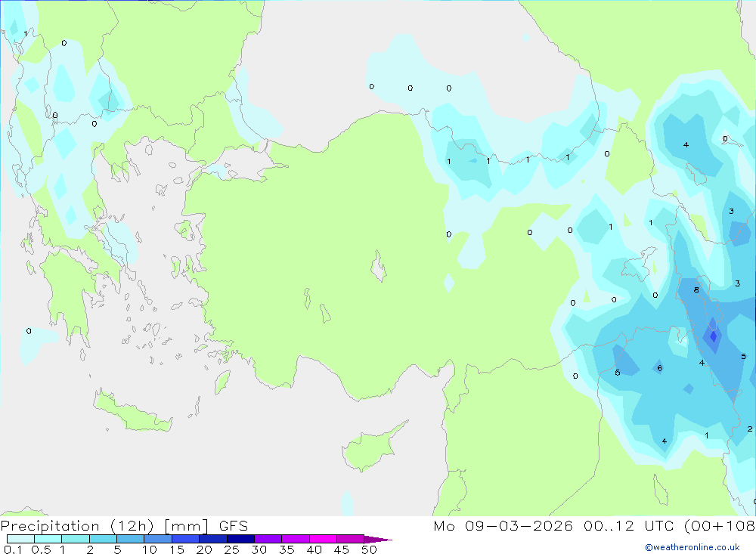Click the "10" label under color scale
This screenshot has width=756, height=554.
(x=150, y=549)
